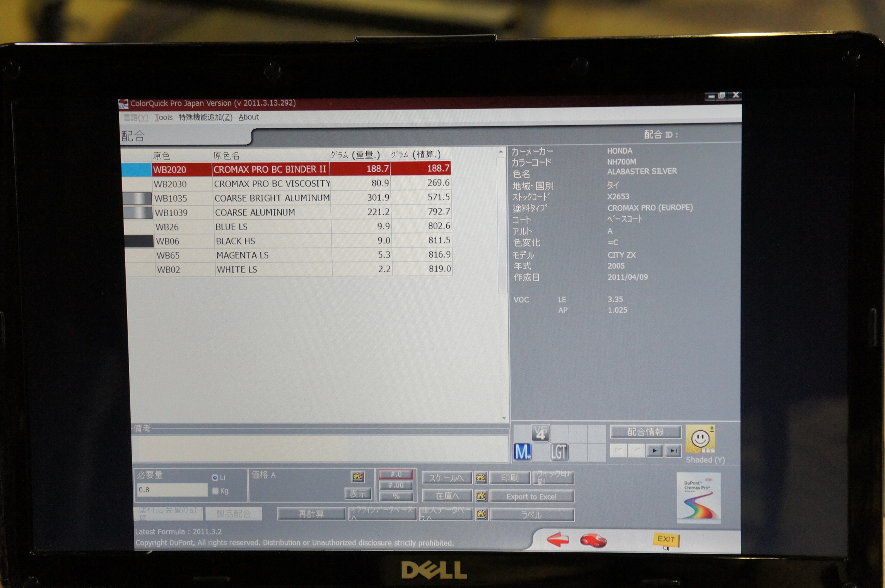Viewport: 885px width, 588px height.
Task: Click ALABASTER SILVER color name text
Action: pyautogui.click(x=642, y=171)
